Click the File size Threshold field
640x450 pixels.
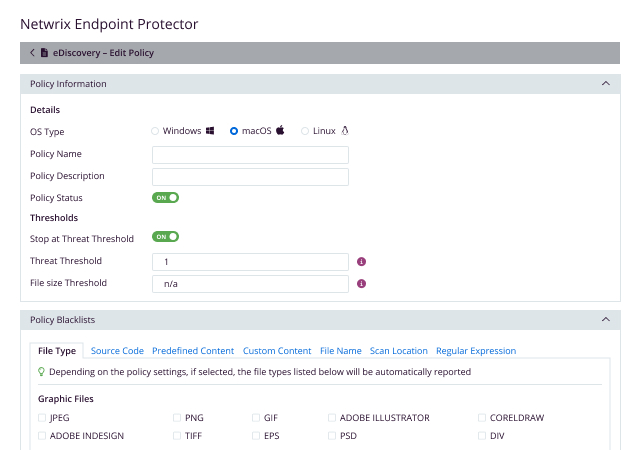[x=250, y=284]
